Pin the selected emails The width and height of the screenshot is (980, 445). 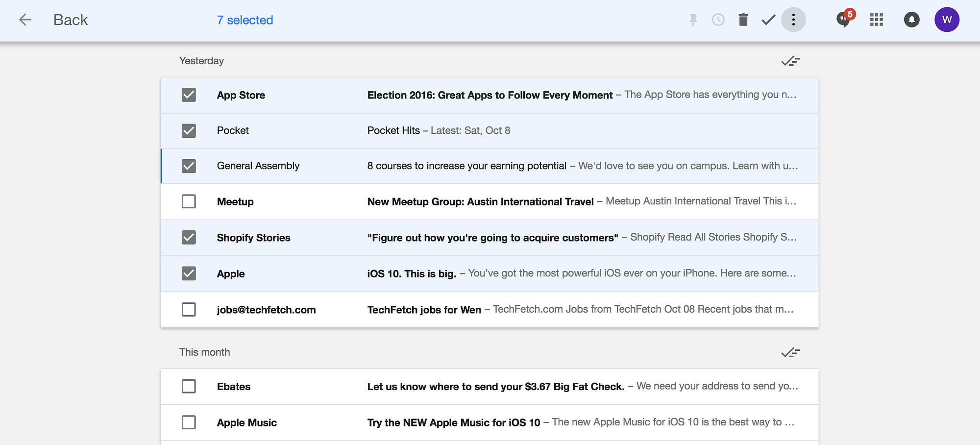(693, 20)
